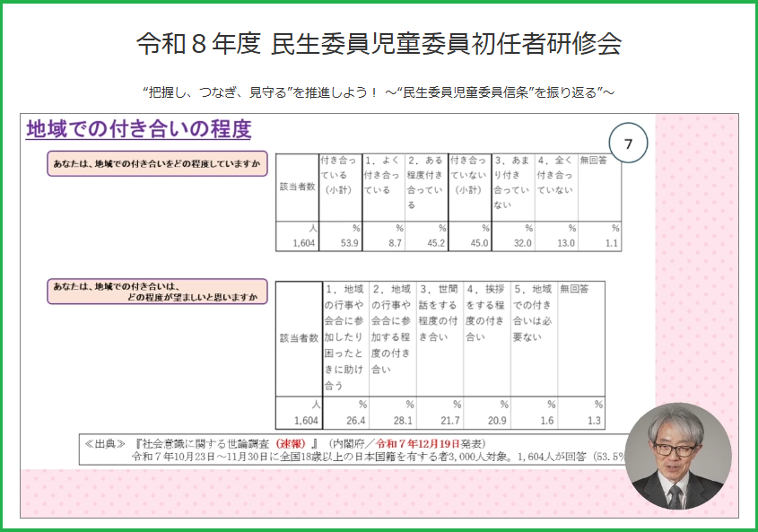Click the red date 令和７年12月19日

pyautogui.click(x=418, y=443)
